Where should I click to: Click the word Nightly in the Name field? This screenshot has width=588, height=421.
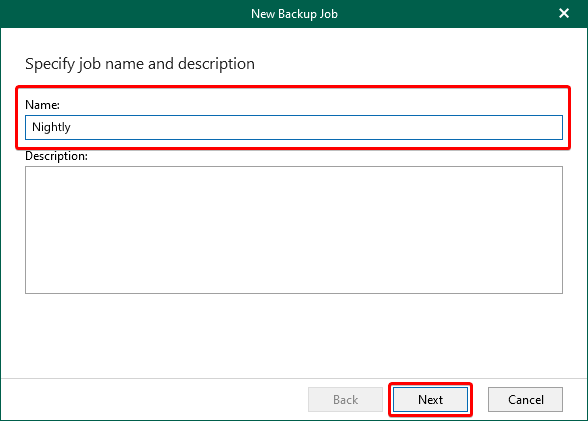[x=51, y=127]
